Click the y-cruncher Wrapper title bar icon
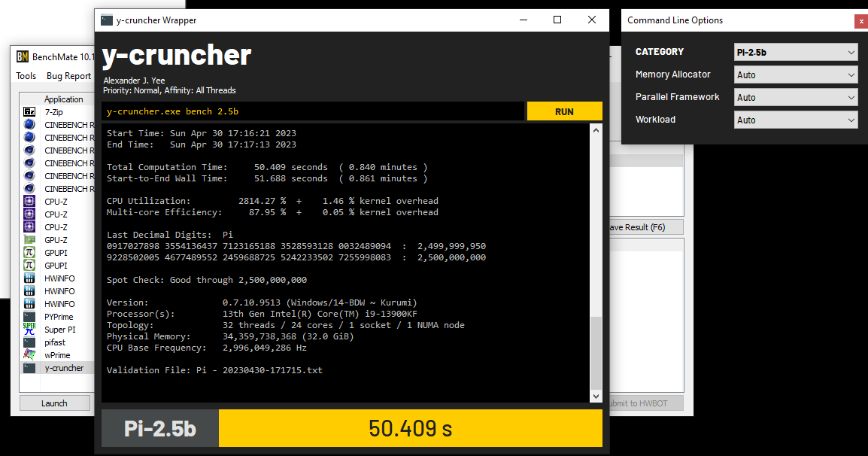 107,20
